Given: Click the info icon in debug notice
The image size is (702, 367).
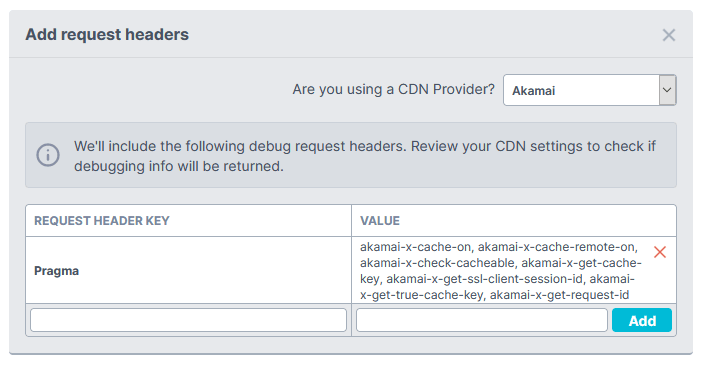Looking at the screenshot, I should click(x=48, y=155).
